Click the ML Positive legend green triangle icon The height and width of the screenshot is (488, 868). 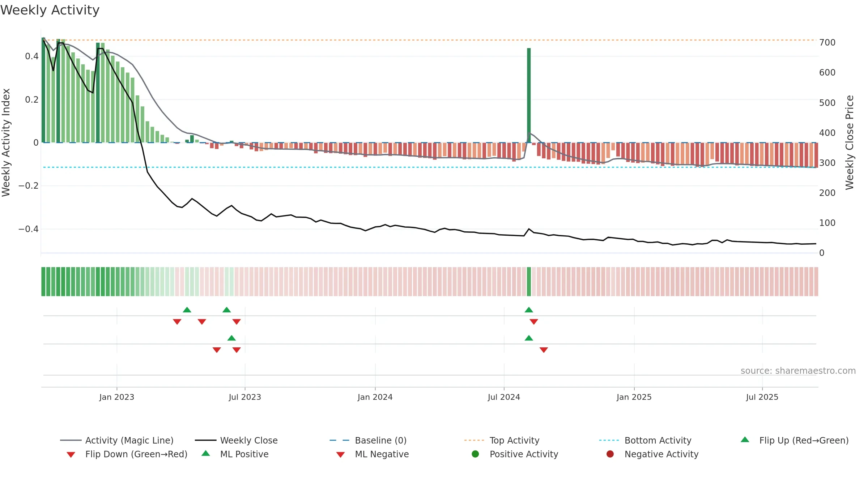point(206,453)
